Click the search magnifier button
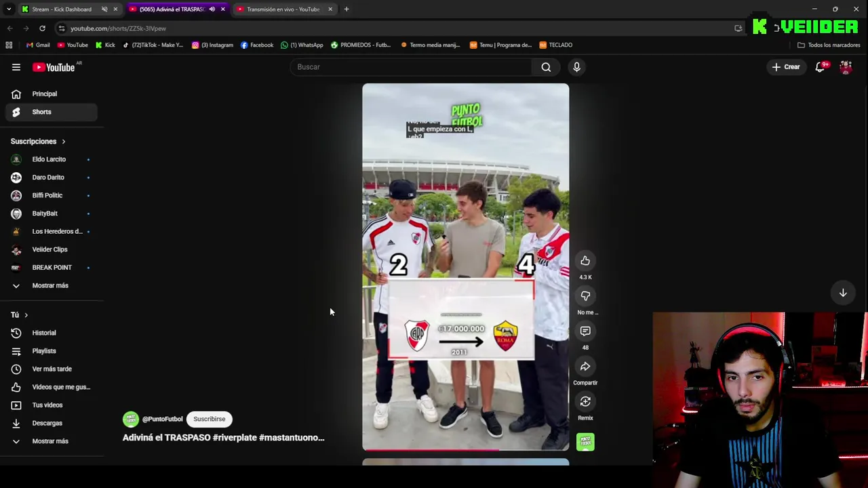The image size is (868, 488). click(x=546, y=67)
